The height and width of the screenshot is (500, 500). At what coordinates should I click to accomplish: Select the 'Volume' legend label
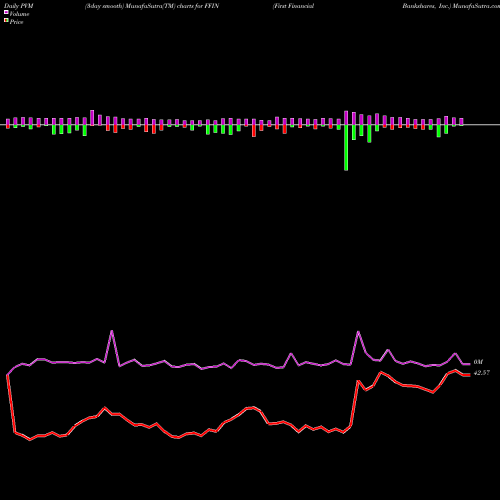click(19, 14)
